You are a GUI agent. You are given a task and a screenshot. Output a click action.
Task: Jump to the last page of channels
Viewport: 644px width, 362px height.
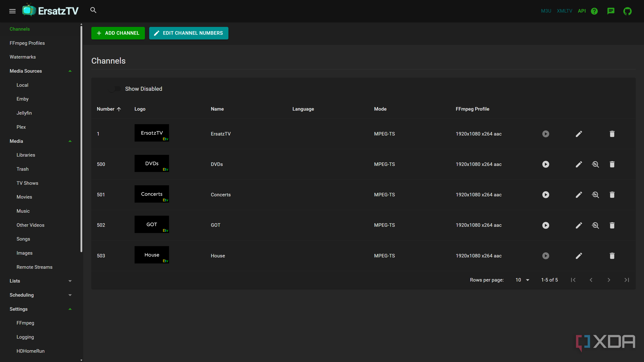[x=627, y=280]
